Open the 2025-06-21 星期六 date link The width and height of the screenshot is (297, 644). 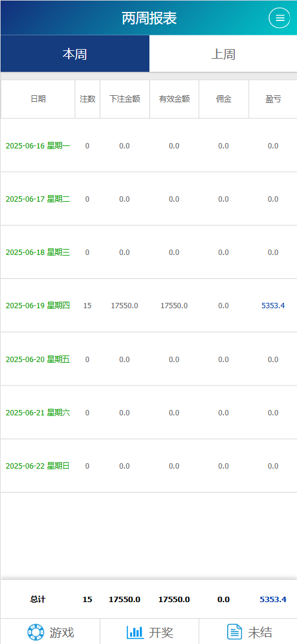coord(38,413)
